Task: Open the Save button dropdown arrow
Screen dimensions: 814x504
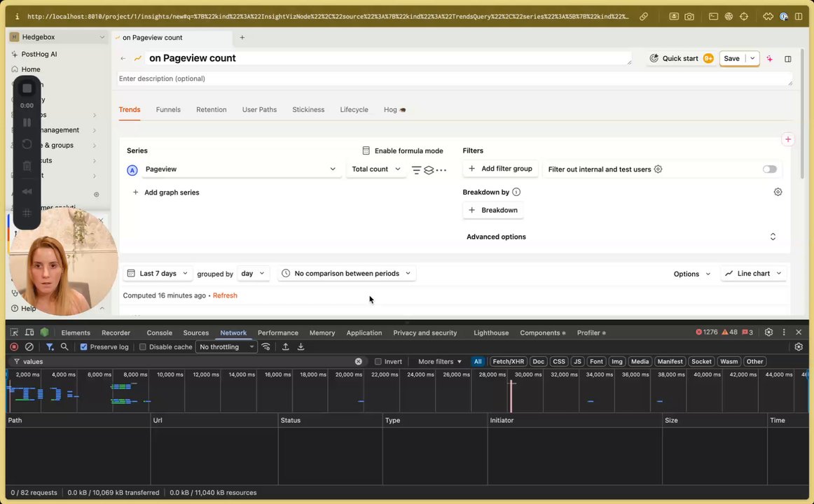Action: [752, 59]
